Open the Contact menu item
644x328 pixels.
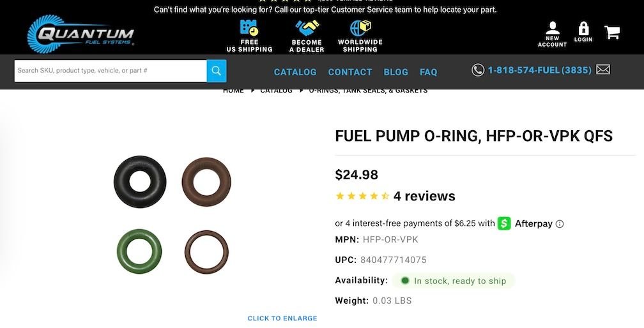pyautogui.click(x=350, y=72)
